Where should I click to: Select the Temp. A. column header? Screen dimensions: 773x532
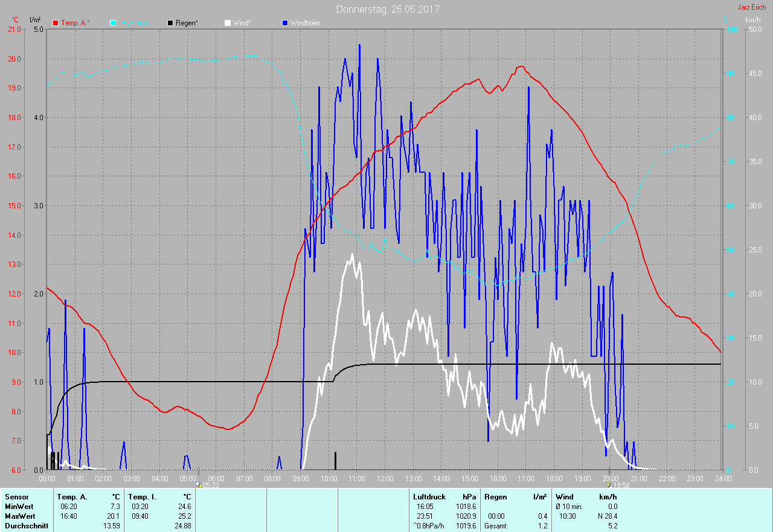72,497
